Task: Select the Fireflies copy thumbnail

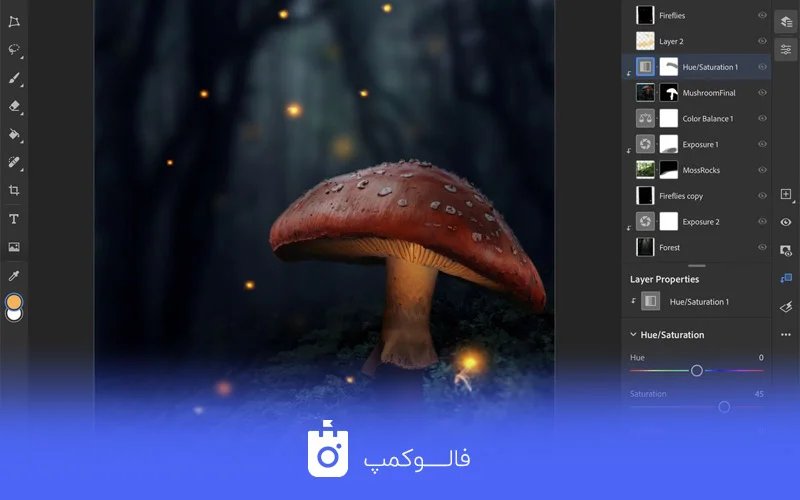Action: click(x=645, y=195)
